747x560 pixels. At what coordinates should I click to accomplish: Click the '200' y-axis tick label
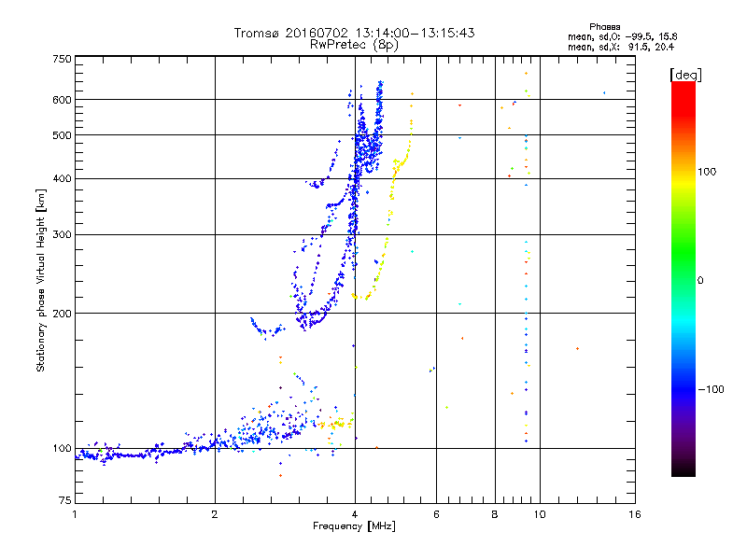click(62, 314)
